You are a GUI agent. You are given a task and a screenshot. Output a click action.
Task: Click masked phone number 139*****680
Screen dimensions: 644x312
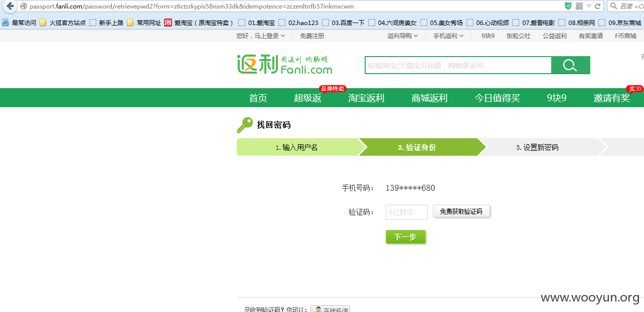[x=410, y=188]
